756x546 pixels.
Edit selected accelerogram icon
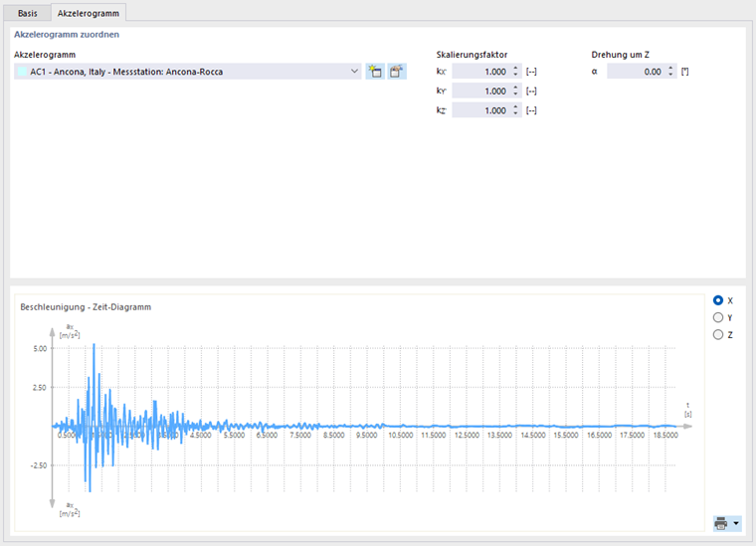396,72
